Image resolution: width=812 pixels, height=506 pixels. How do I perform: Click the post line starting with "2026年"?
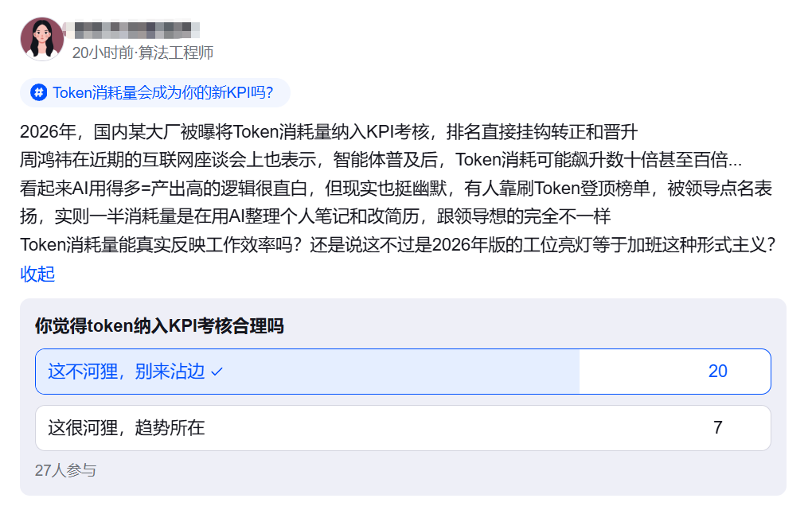pos(328,131)
